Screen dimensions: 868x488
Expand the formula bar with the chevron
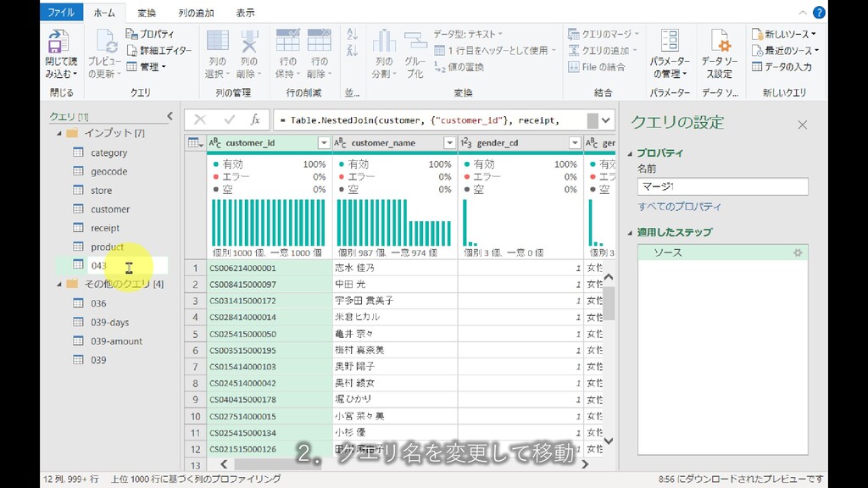pyautogui.click(x=606, y=120)
